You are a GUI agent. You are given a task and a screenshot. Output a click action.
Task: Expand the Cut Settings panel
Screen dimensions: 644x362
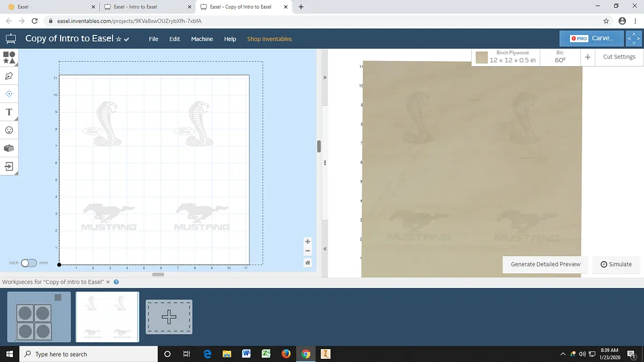pyautogui.click(x=619, y=57)
